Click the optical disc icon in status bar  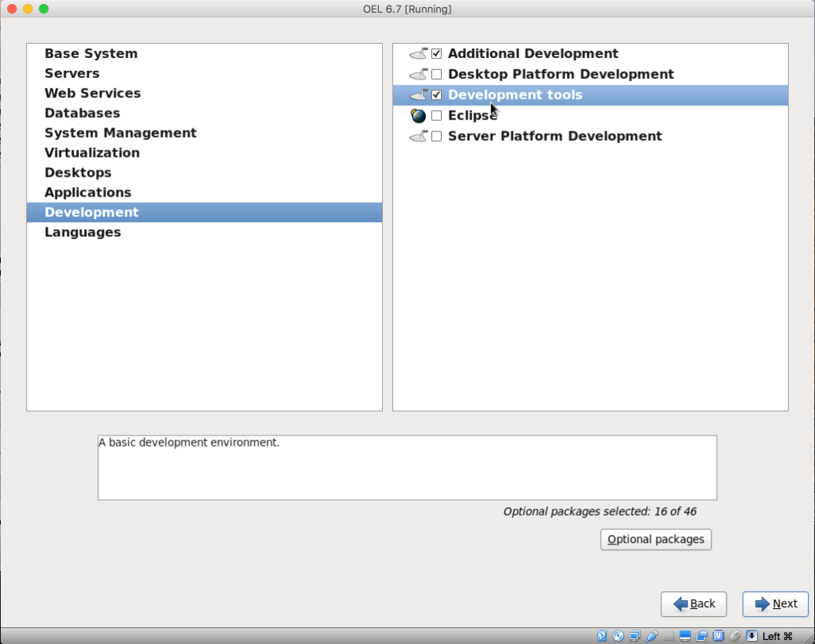pyautogui.click(x=618, y=636)
